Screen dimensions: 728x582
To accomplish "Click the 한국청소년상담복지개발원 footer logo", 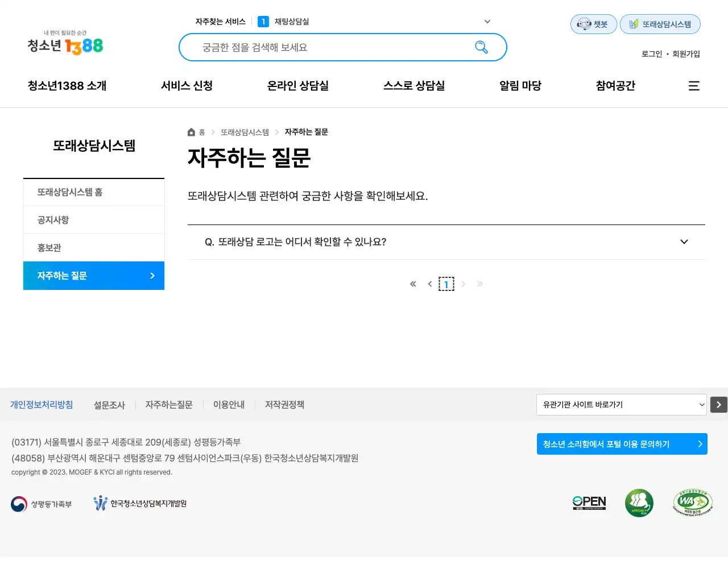I will click(140, 504).
